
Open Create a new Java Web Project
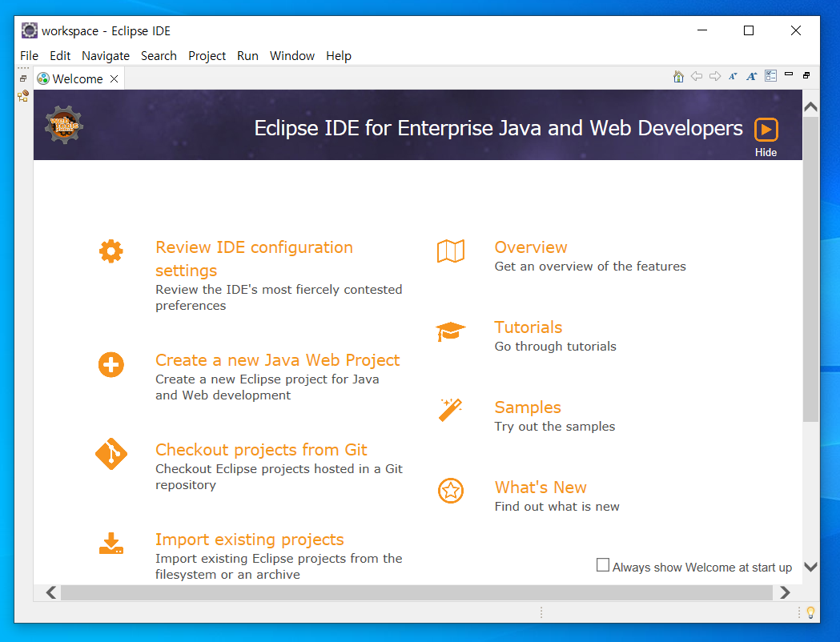tap(278, 359)
